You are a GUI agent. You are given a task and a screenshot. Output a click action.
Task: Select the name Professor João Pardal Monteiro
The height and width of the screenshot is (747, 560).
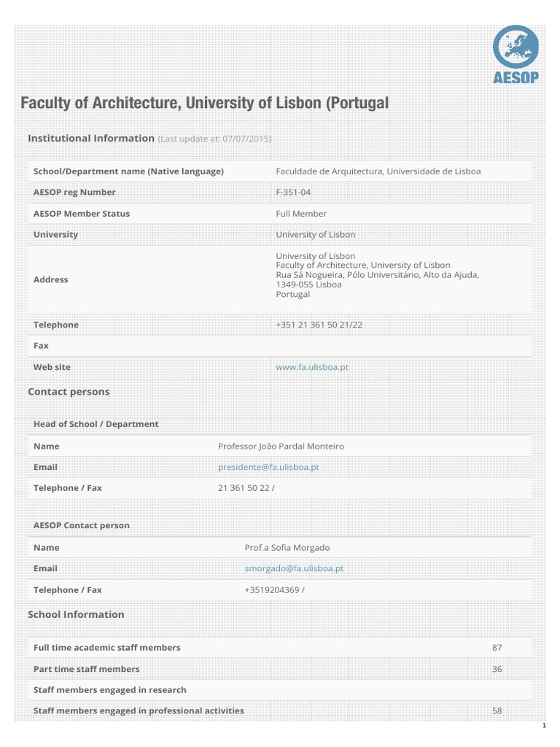point(281,446)
